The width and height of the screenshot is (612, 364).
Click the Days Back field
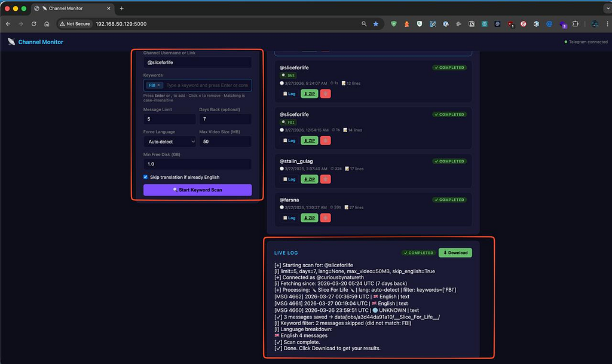225,119
